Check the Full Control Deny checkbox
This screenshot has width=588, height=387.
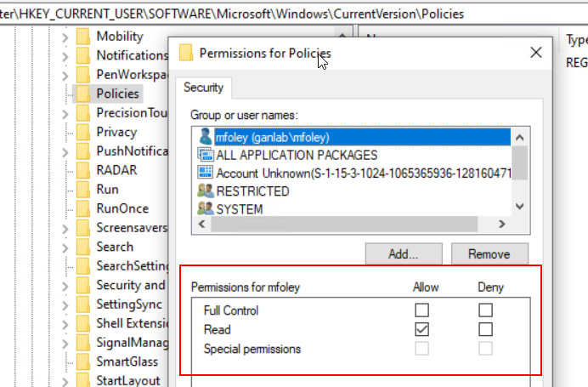(485, 310)
